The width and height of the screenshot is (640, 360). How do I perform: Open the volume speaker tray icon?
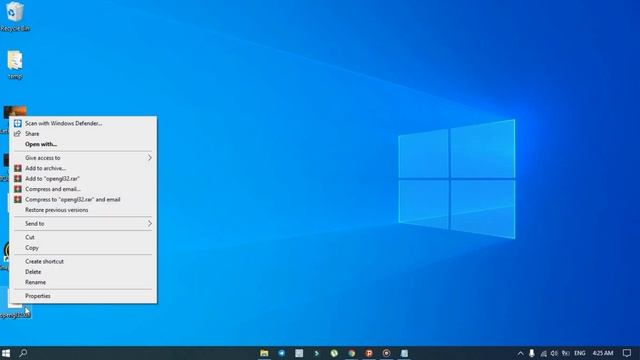pos(554,353)
